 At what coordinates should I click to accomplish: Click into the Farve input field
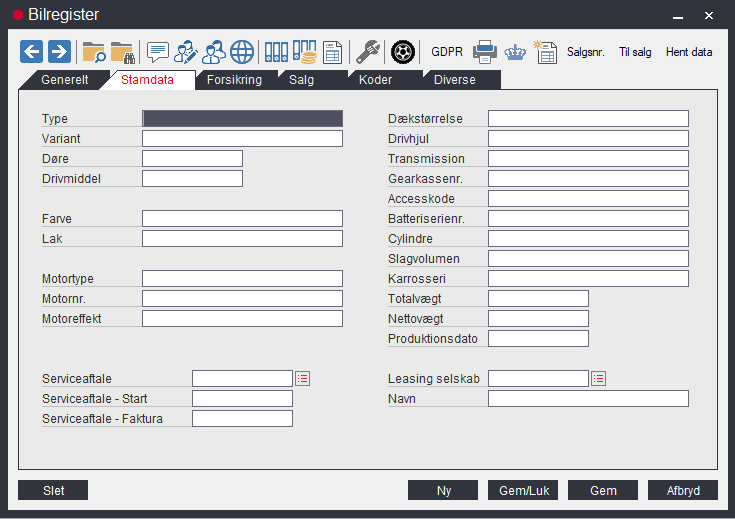[x=242, y=219]
